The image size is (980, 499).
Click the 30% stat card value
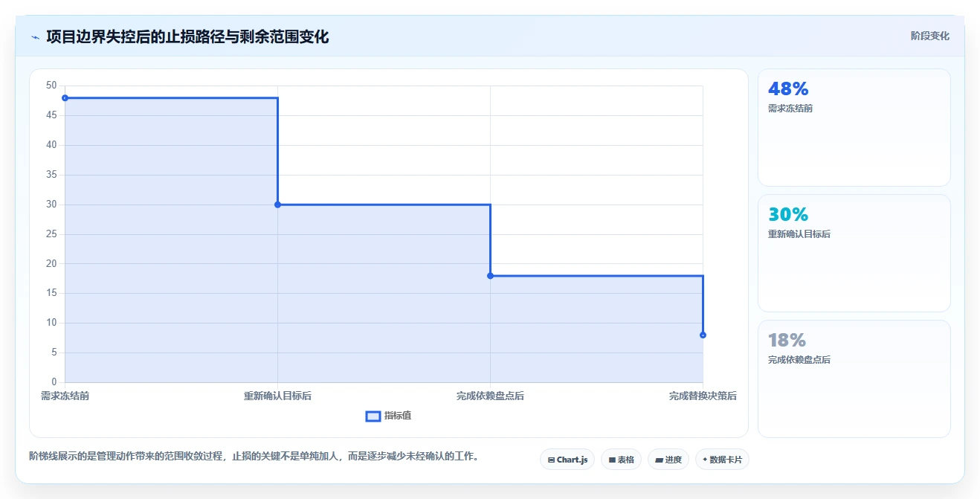pyautogui.click(x=788, y=215)
